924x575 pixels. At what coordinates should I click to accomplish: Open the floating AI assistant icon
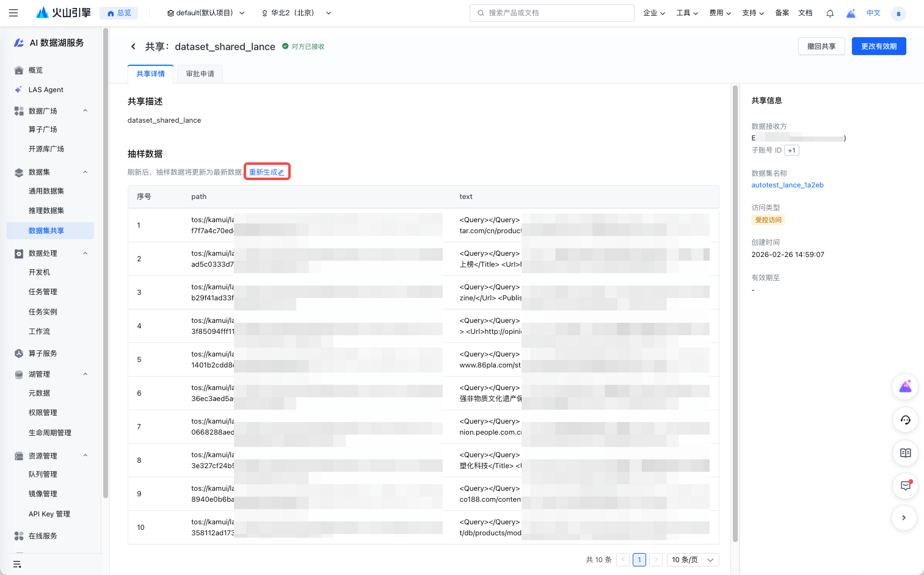click(905, 386)
